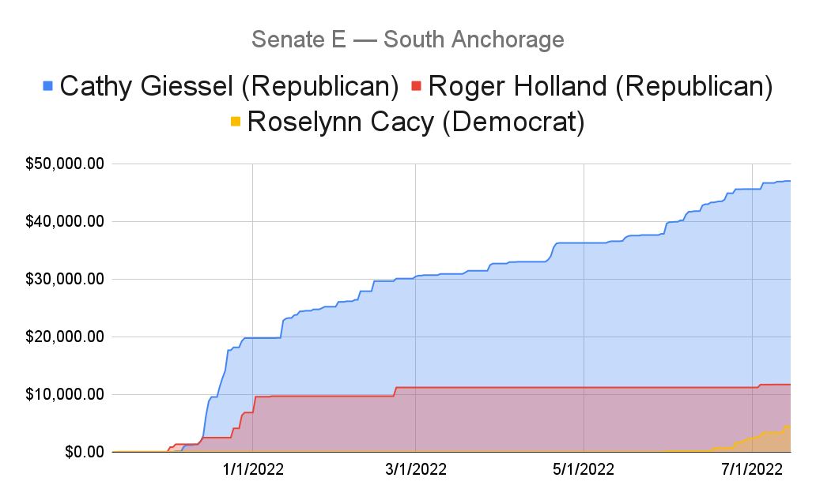Viewport: 816px width, 504px height.
Task: Click the red Holland line's end point
Action: 789,385
